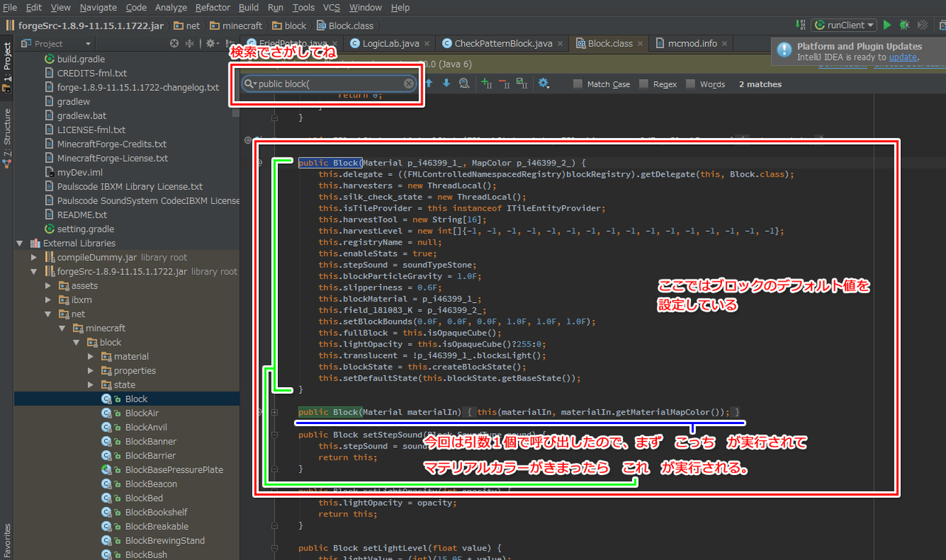Expand state package node
Screen dimensions: 946x560
pos(91,385)
